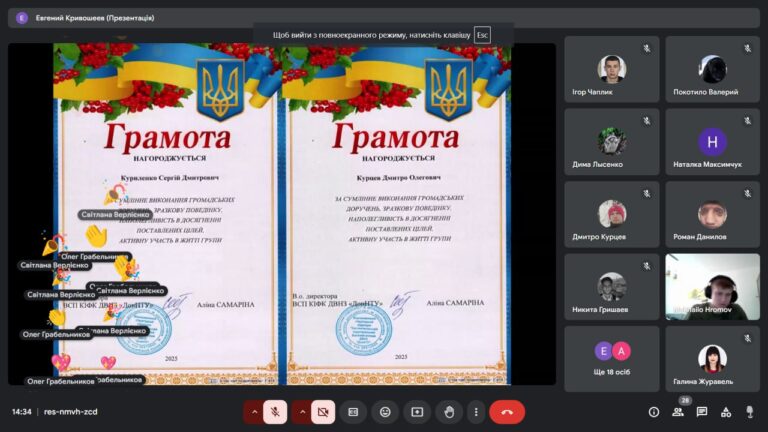Image resolution: width=768 pixels, height=432 pixels.
Task: Click Курцев certificate on the right of presentation
Action: 397,214
